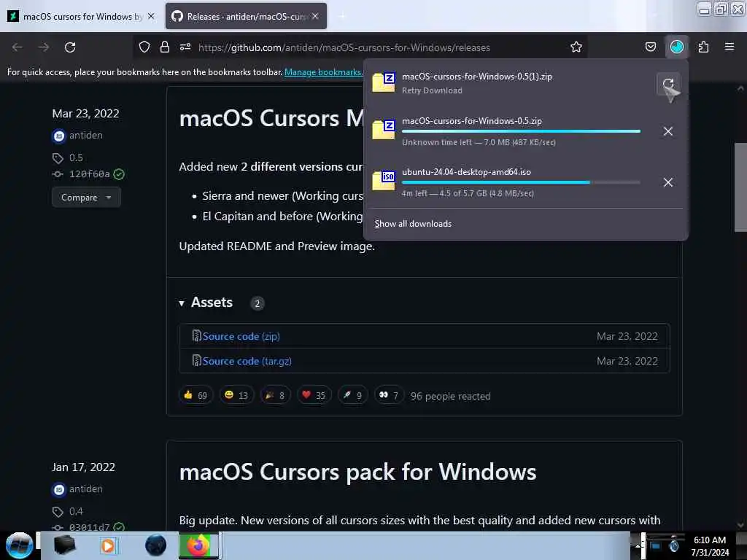Viewport: 747px width, 560px height.
Task: Click the macOS-cursors-for-Windows-0.5.zip progress bar
Action: click(x=521, y=131)
